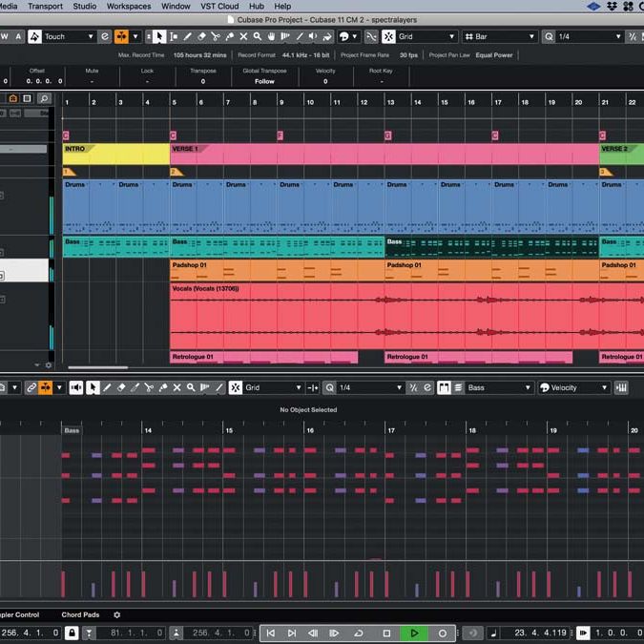
Task: Open the color palette menu in top toolbar
Action: (x=349, y=36)
